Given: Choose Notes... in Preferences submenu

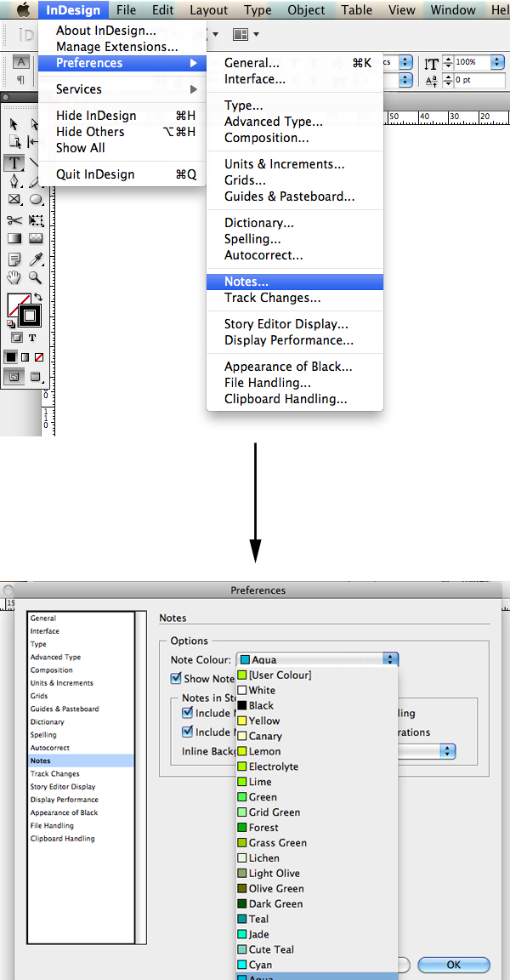Looking at the screenshot, I should [x=295, y=282].
